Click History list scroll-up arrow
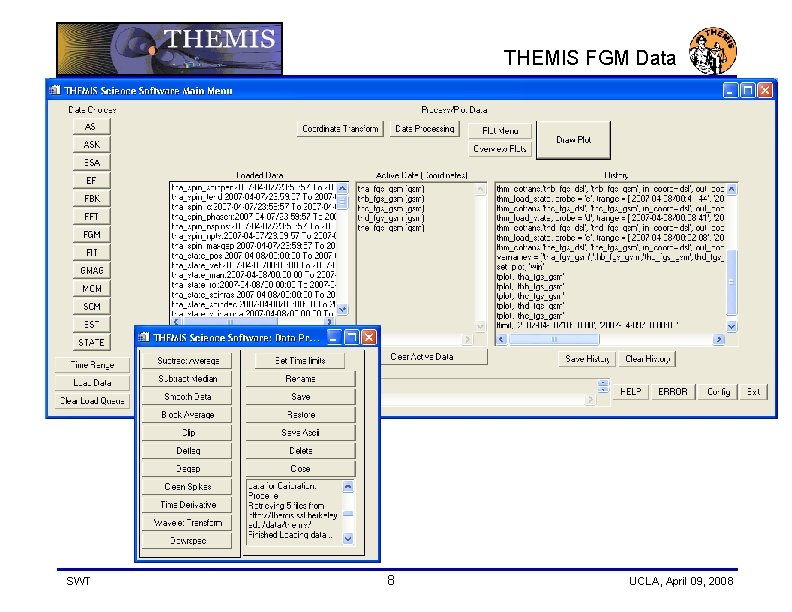Screen dimensions: 792x612 (731, 189)
